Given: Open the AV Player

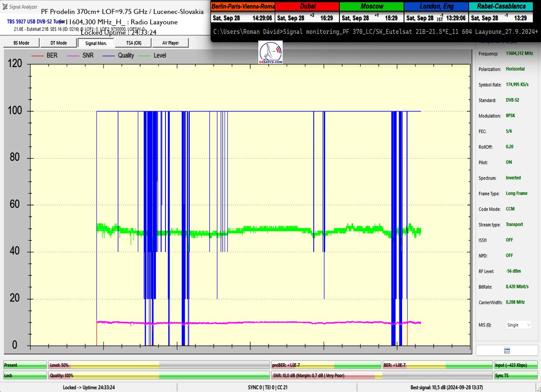Looking at the screenshot, I should click(x=170, y=43).
